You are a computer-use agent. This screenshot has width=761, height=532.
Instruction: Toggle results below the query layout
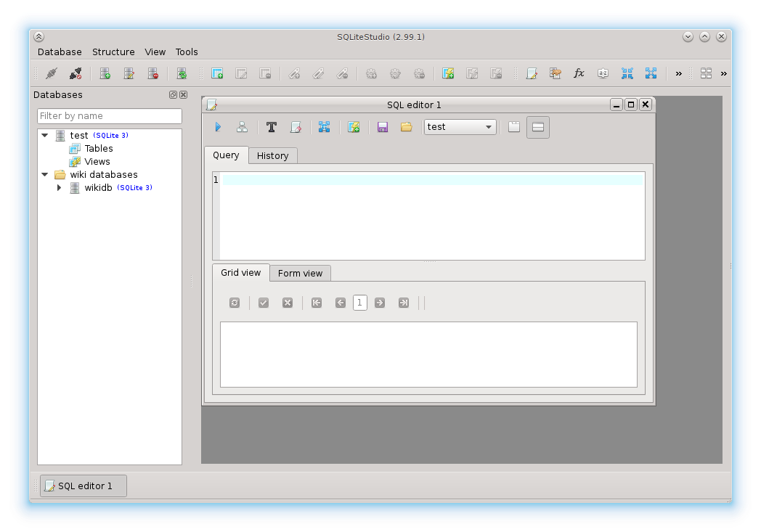point(538,127)
